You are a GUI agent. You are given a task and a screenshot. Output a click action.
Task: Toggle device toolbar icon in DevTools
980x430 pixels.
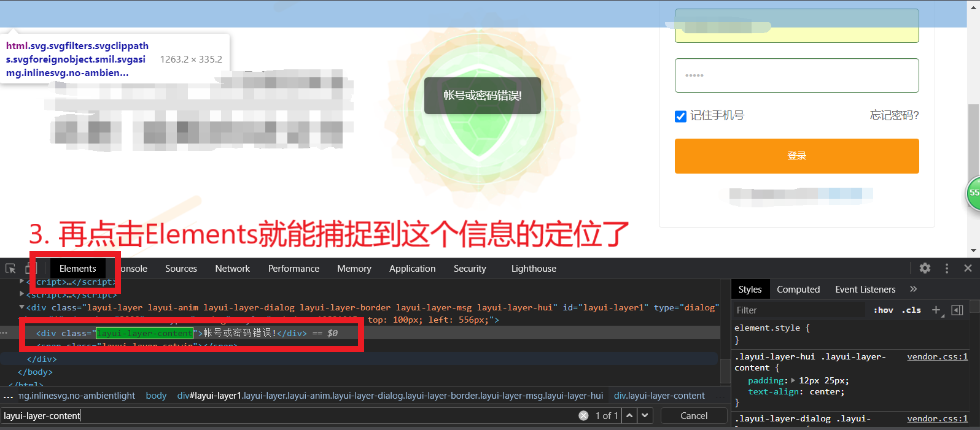(x=31, y=269)
